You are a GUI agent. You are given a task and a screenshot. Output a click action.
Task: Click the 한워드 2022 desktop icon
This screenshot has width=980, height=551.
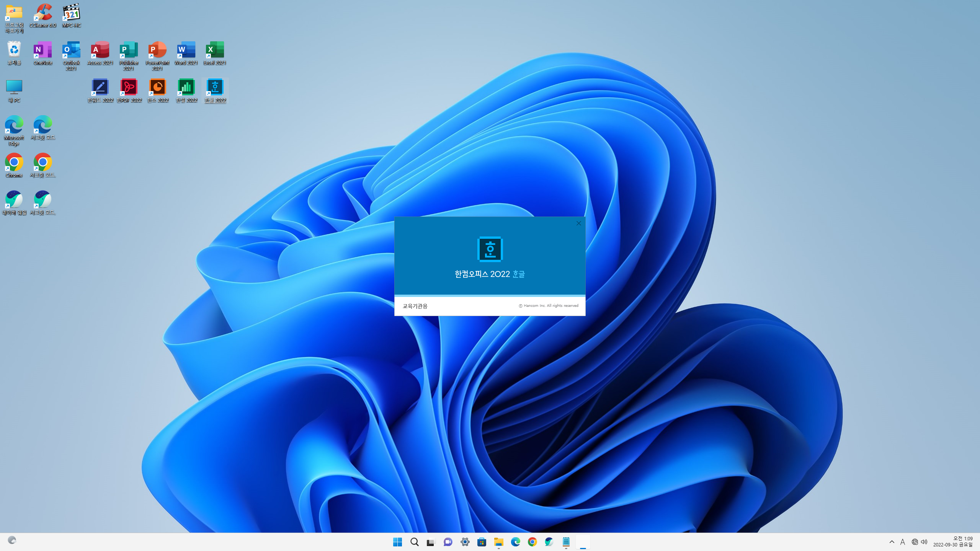(100, 88)
